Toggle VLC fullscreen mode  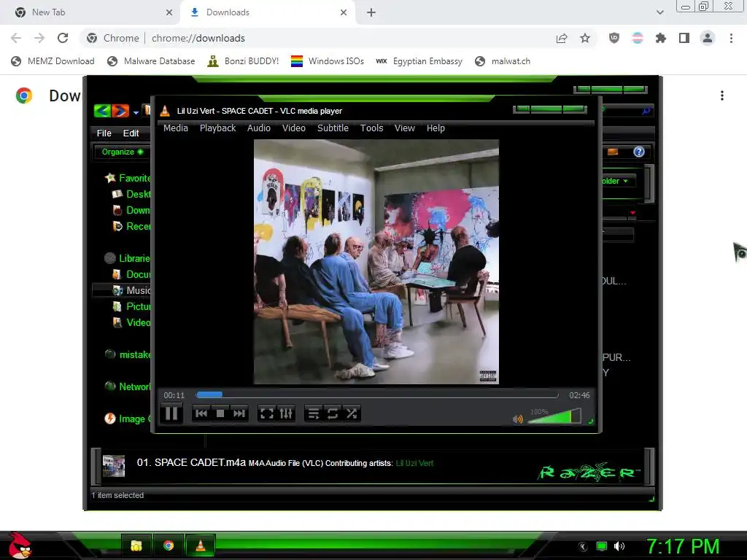point(267,413)
